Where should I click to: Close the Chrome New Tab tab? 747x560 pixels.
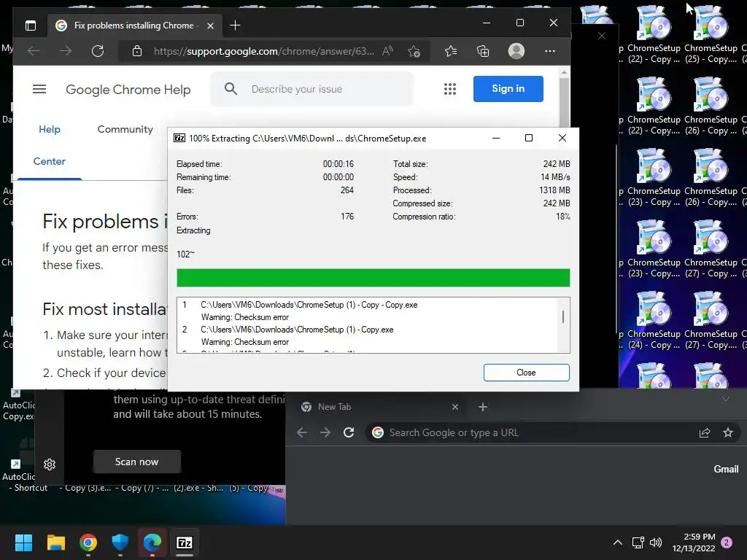[x=455, y=407]
